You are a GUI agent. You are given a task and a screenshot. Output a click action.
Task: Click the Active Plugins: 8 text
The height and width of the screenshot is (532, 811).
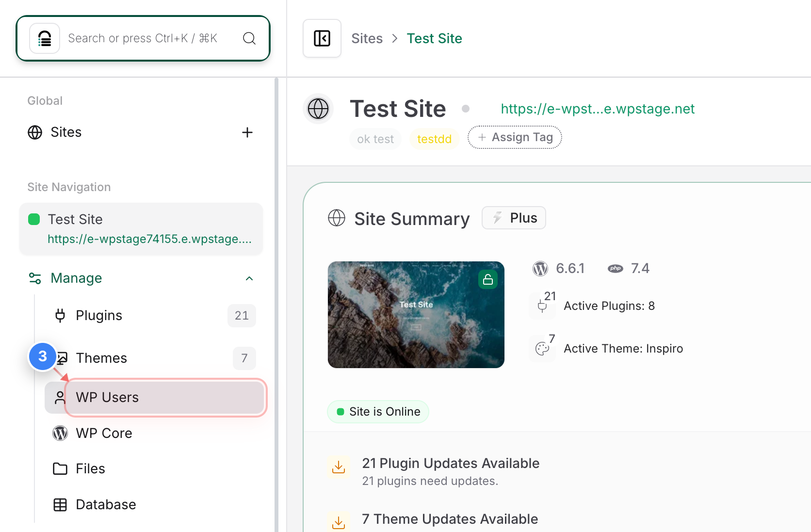pos(609,306)
